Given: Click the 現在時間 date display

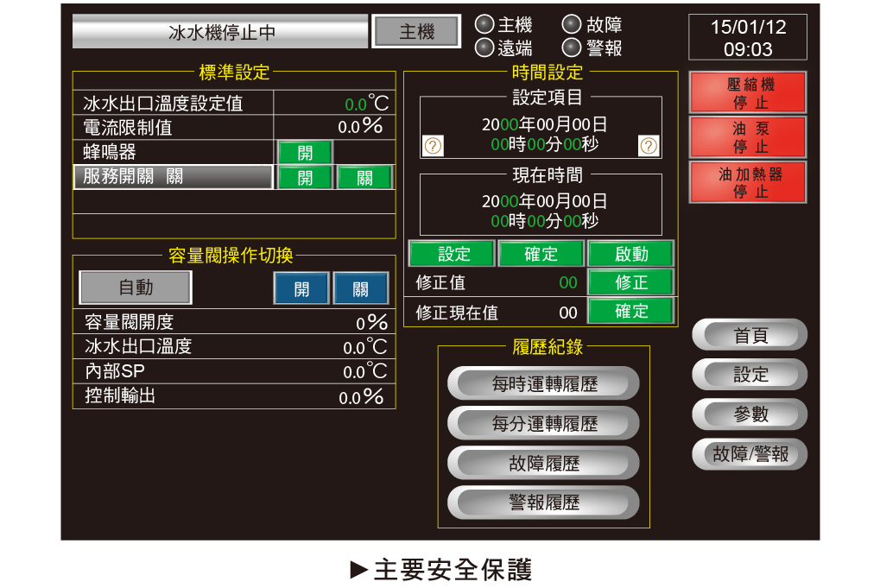Looking at the screenshot, I should (x=544, y=201).
